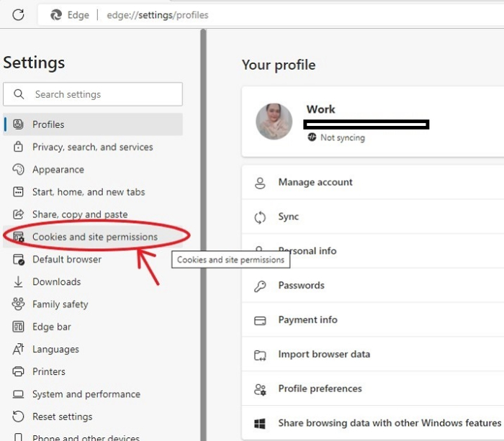Click the Settings heading
504x441 pixels.
click(x=34, y=63)
